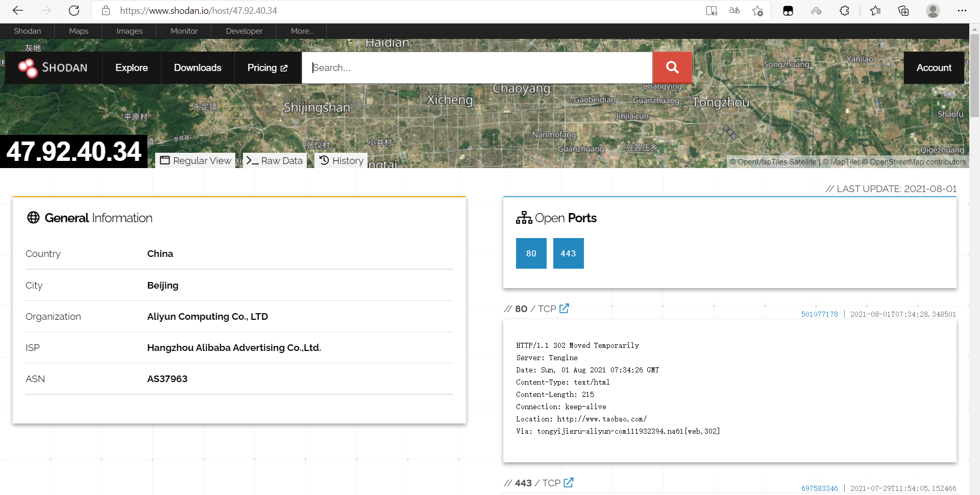Click the browser address bar URL
The width and height of the screenshot is (980, 495).
199,11
